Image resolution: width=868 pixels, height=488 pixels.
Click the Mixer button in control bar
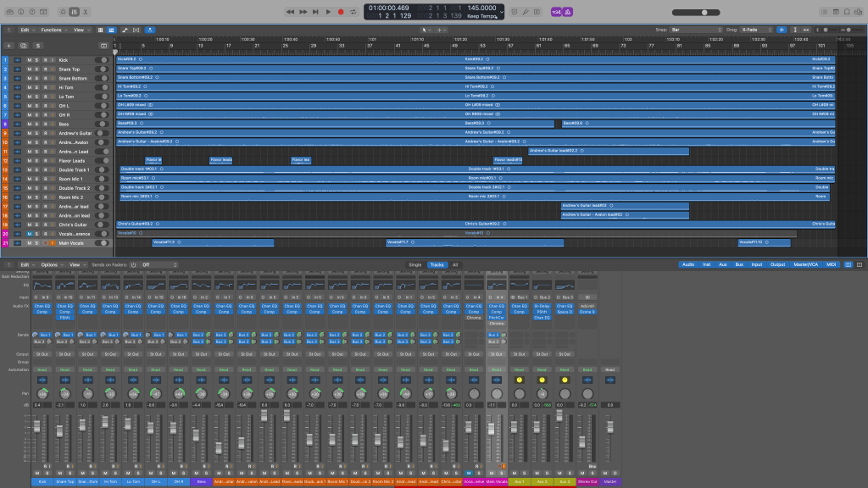click(x=75, y=12)
